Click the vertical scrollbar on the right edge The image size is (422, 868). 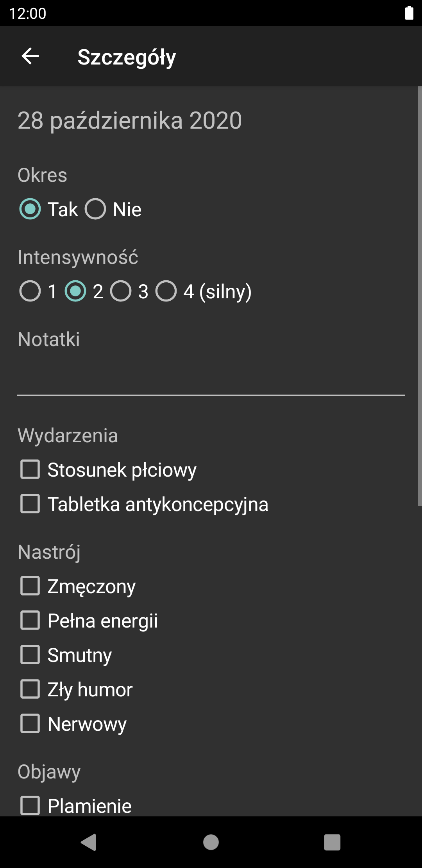pyautogui.click(x=420, y=296)
